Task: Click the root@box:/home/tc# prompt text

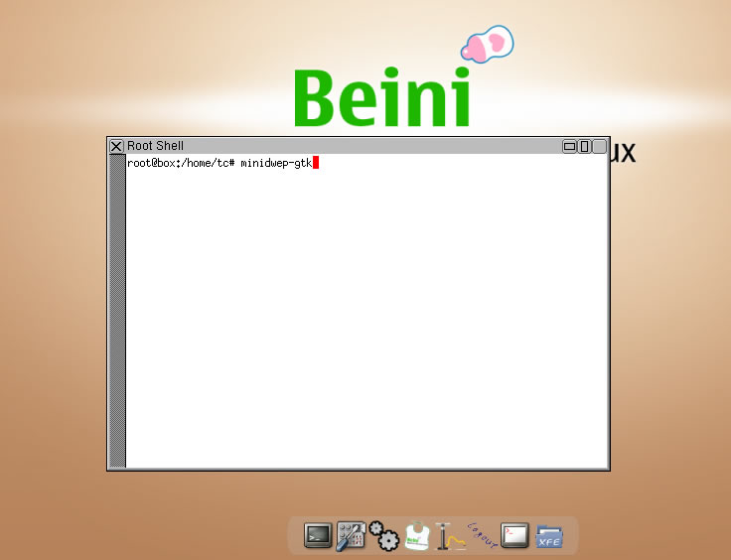Action: [x=181, y=163]
